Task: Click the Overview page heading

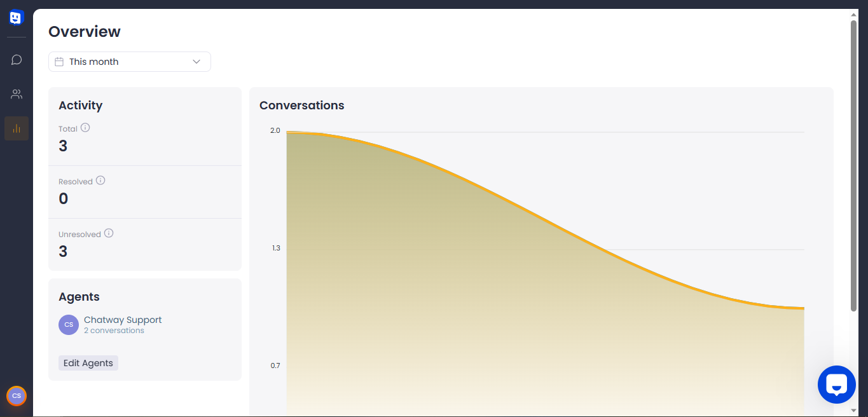Action: pyautogui.click(x=85, y=31)
